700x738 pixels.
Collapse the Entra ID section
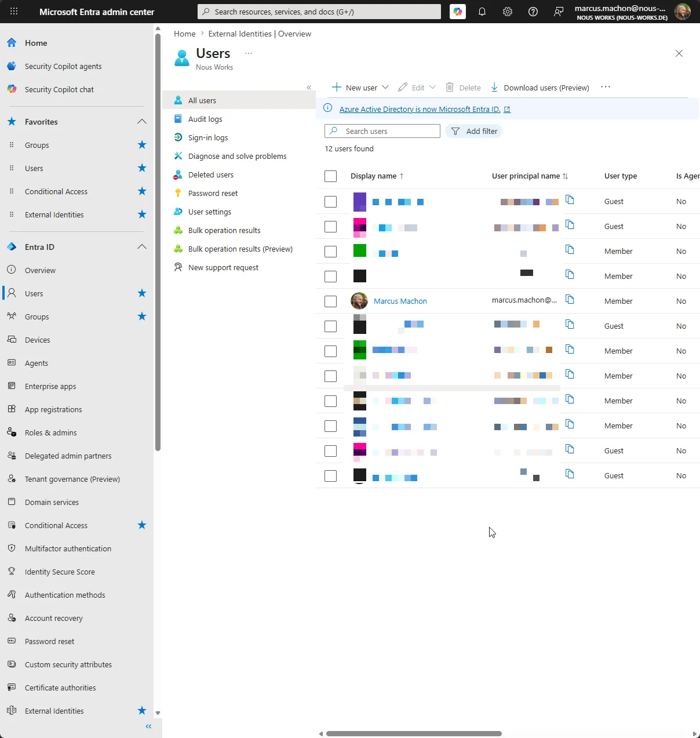(142, 247)
